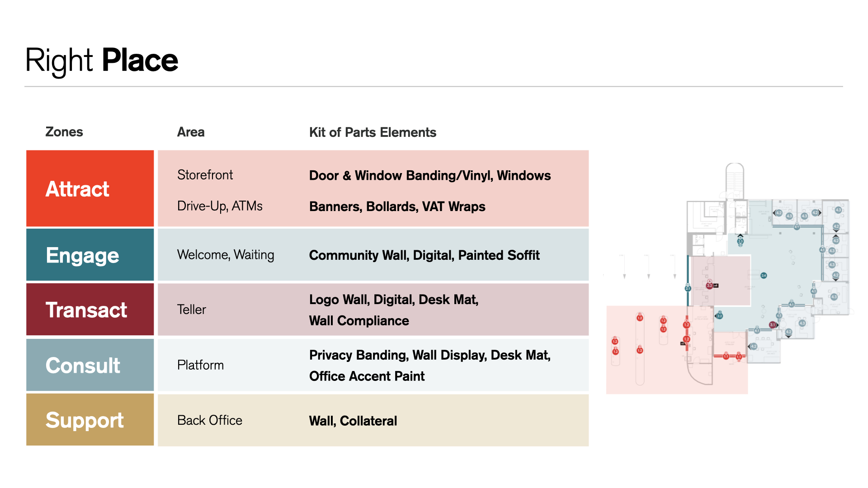Click 'Community Wall, Digital, Painted Soffit' text
The height and width of the screenshot is (488, 868).
coord(424,255)
